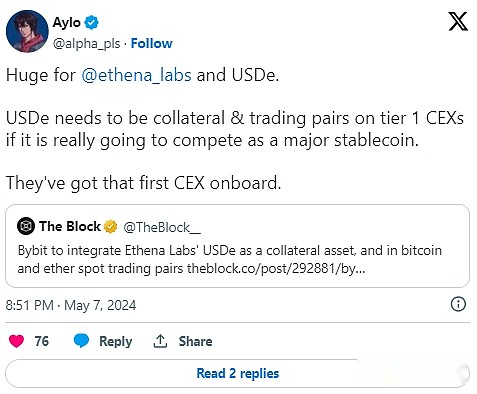477x394 pixels.
Task: Click the Reply text label
Action: coord(116,341)
